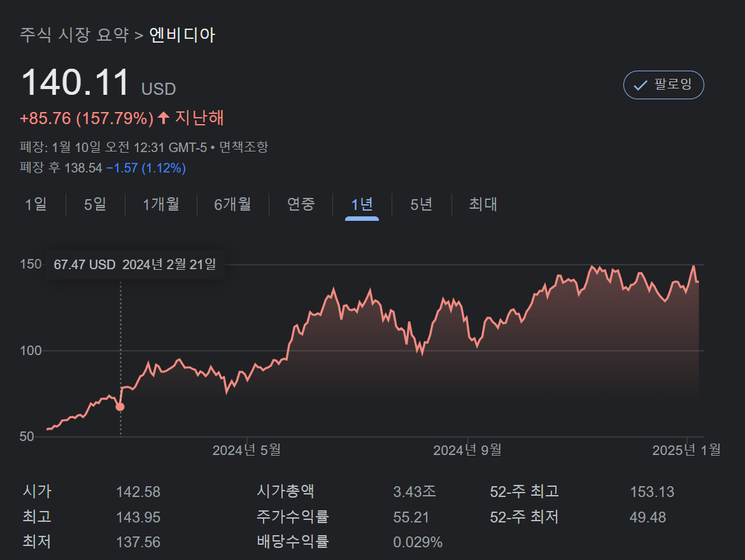Screen dimensions: 745x560
Task: Toggle the 팔로잉 follow button
Action: (x=663, y=85)
